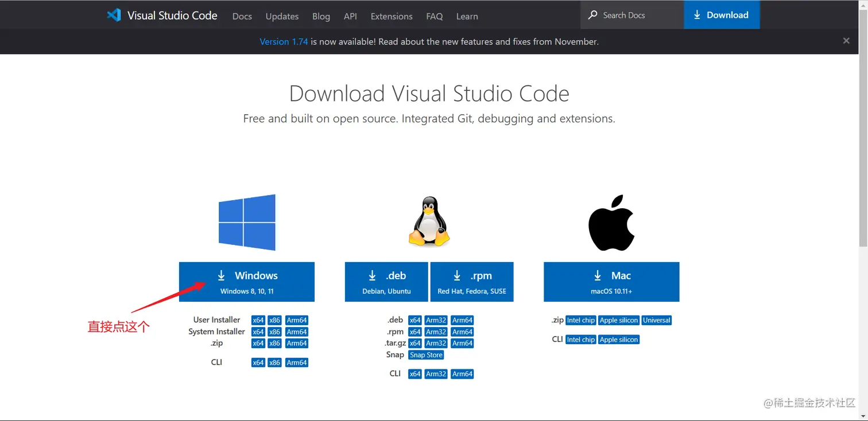Pick Linux .rpm Arm64 package
The image size is (868, 421).
(x=462, y=332)
